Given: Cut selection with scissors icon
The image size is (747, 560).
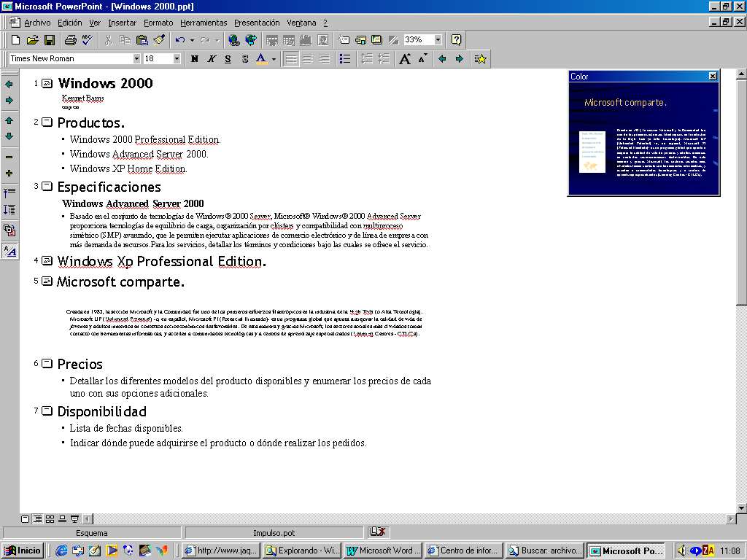Looking at the screenshot, I should point(109,40).
